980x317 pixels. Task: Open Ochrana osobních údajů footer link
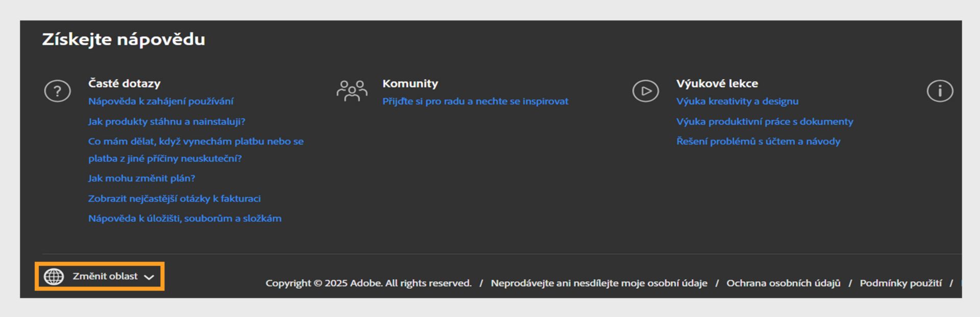[783, 283]
